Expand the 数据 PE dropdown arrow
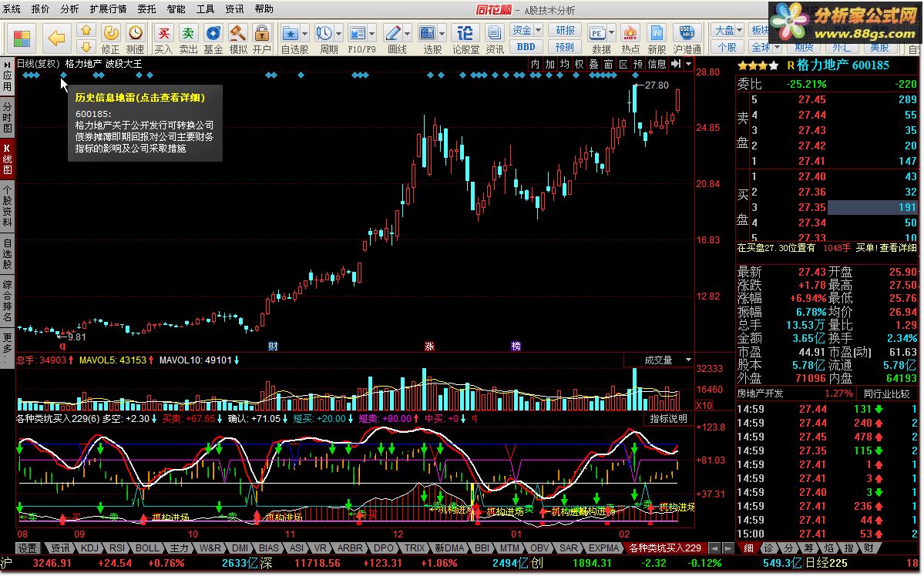The image size is (924, 576). (612, 34)
